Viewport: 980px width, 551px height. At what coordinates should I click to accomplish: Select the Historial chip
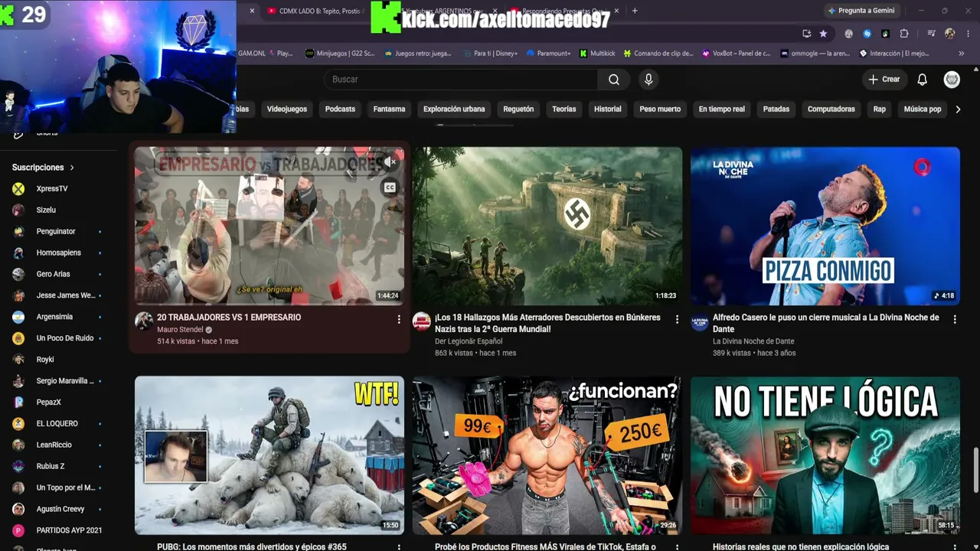pyautogui.click(x=608, y=109)
